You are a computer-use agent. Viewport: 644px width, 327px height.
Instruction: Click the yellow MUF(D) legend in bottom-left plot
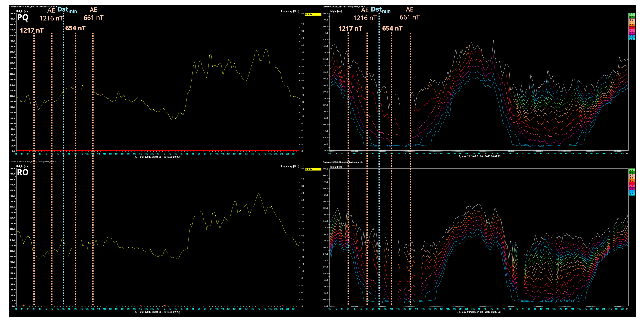pos(313,169)
